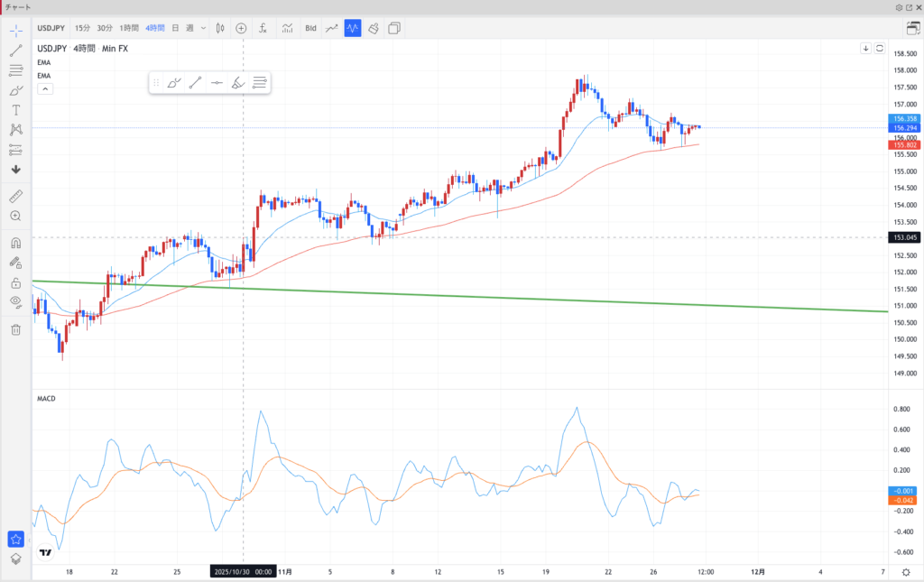Click the USDJPY symbol button
Screen dimensions: 924x582
coord(51,28)
